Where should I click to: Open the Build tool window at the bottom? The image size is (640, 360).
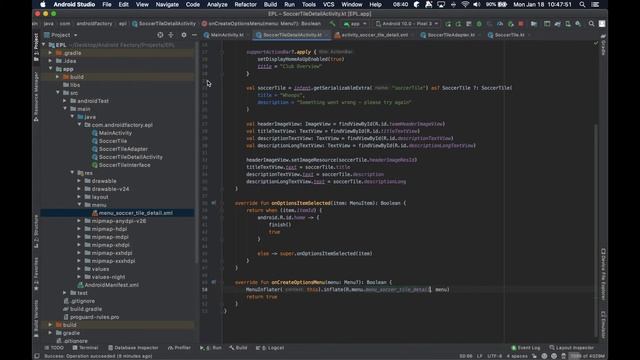[238, 348]
